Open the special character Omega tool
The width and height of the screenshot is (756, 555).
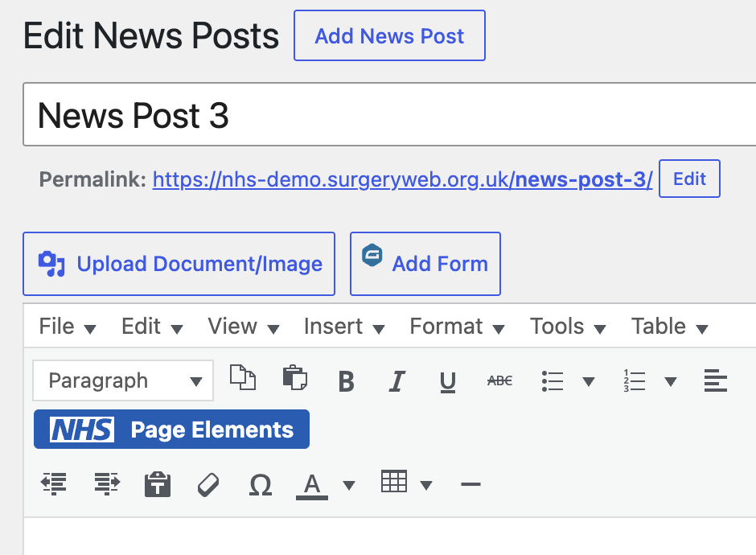(261, 484)
